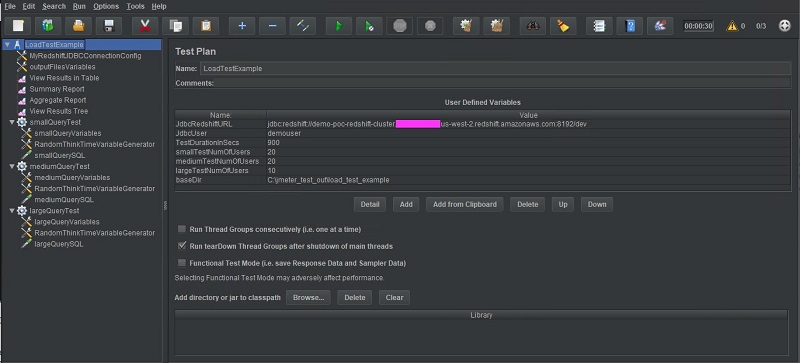Select MyRedshiftJDBCConnectionConfig in tree
This screenshot has width=800, height=363.
click(85, 56)
